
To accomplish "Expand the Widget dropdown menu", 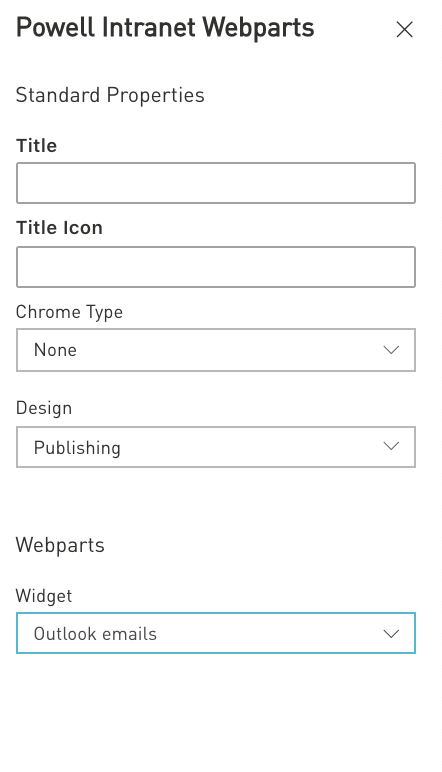I will tap(216, 633).
